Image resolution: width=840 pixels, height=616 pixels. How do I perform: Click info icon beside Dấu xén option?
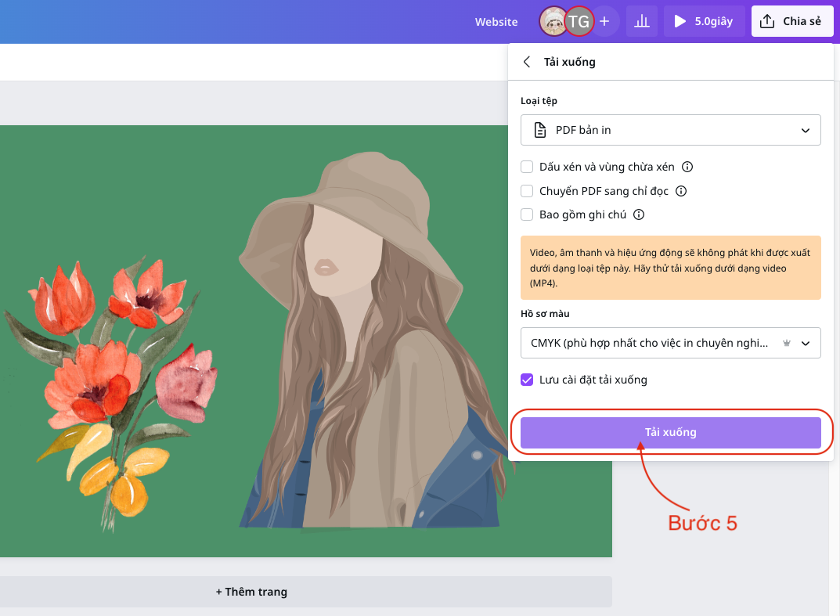click(x=687, y=167)
